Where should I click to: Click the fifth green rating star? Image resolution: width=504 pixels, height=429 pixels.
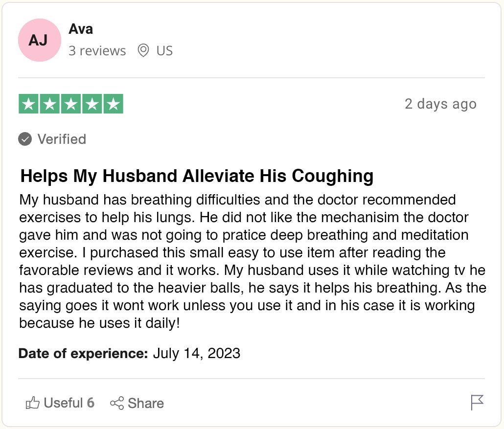[x=113, y=104]
